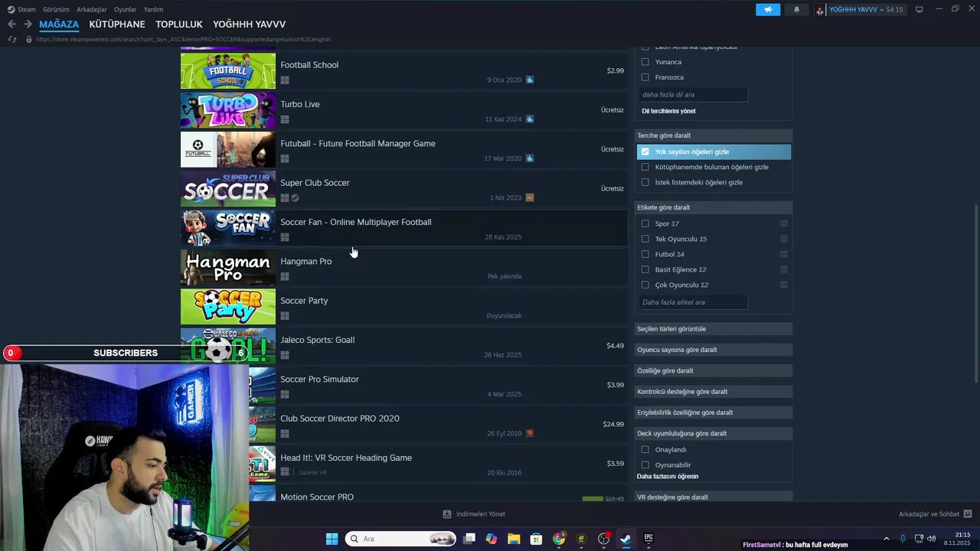Open the Steam menu
Viewport: 980px width, 551px height.
pos(21,9)
